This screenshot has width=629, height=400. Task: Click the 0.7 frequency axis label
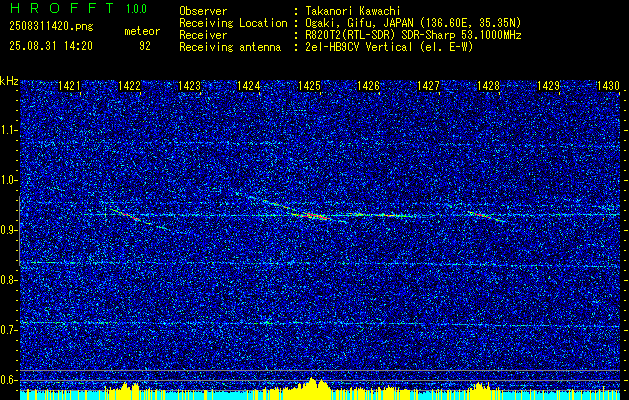tap(9, 330)
